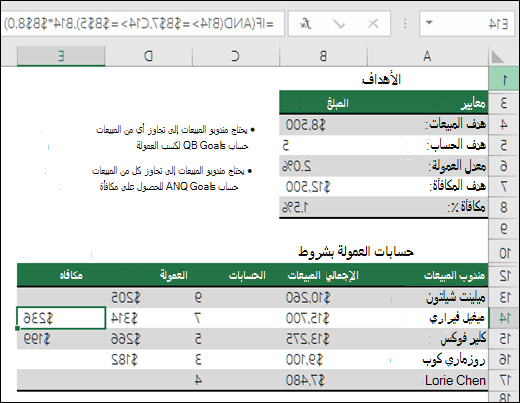The width and height of the screenshot is (520, 403).
Task: Click accounts cell with value 7
Action: point(235,318)
